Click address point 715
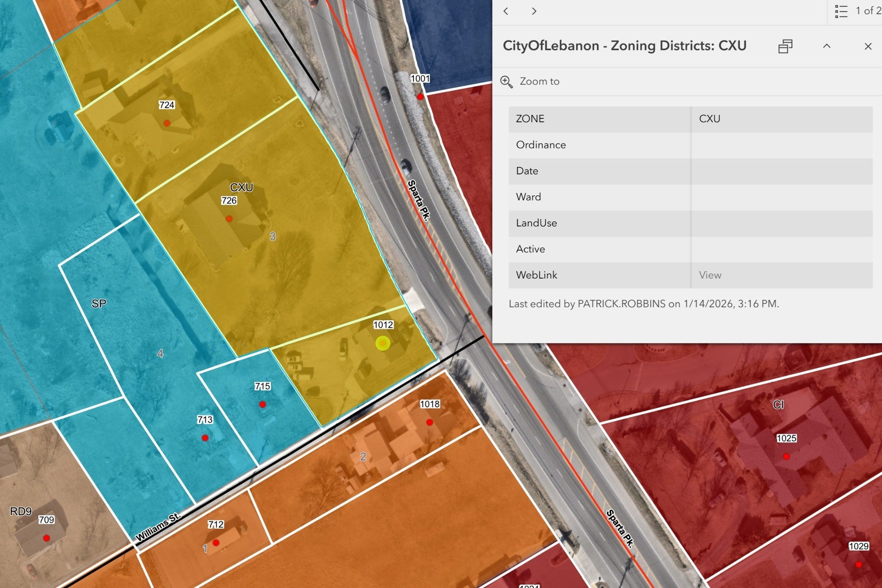The image size is (882, 588). [262, 404]
